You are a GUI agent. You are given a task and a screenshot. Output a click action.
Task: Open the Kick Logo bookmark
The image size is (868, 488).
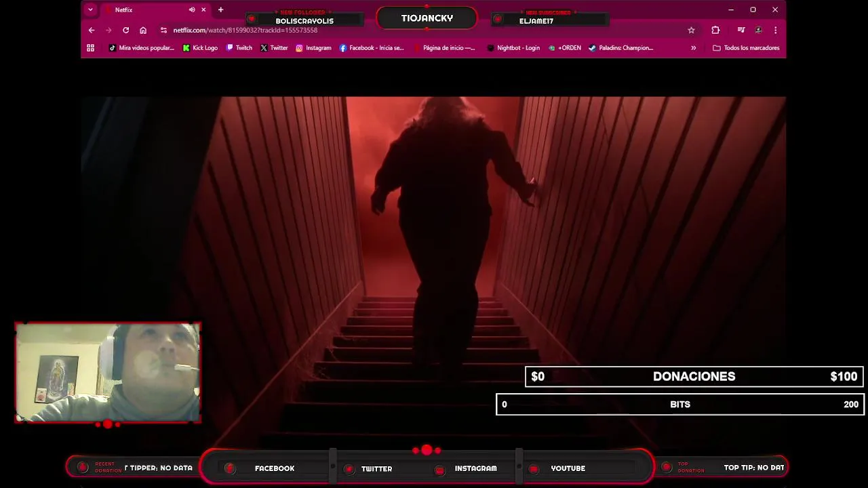pos(200,47)
